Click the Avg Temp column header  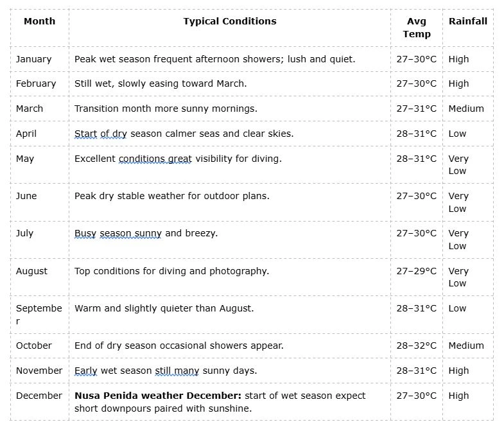click(x=416, y=28)
